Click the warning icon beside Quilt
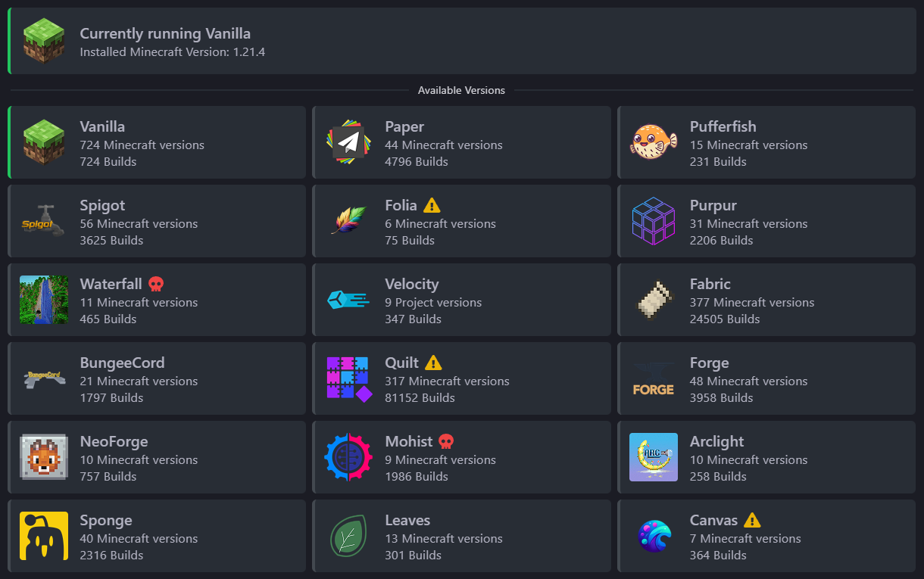924x579 pixels. point(432,362)
